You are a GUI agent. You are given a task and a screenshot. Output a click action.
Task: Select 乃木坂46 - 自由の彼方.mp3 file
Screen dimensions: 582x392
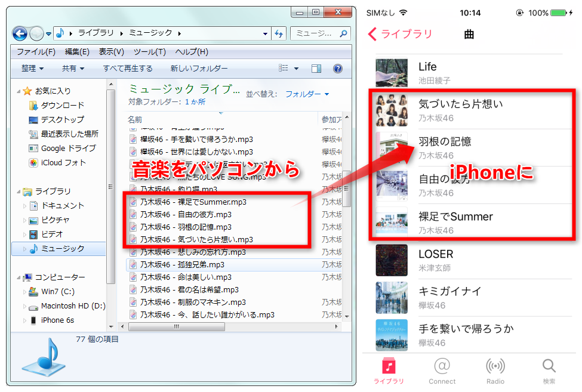181,215
